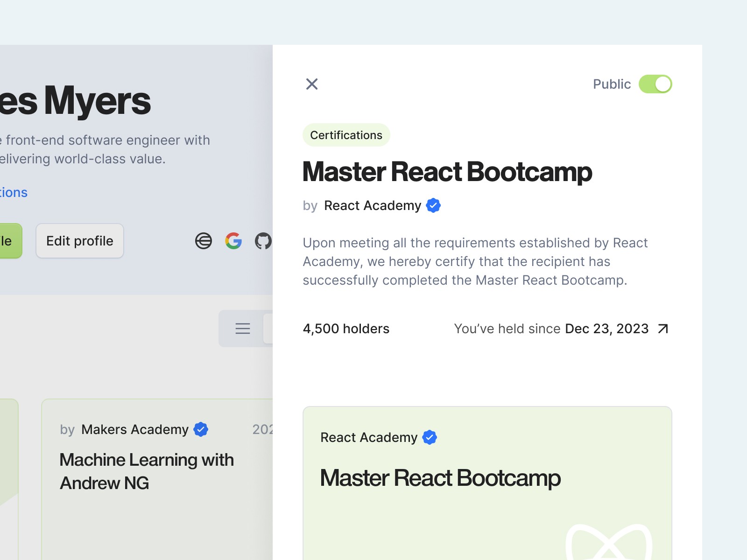Click the Master React Bootcamp heading
Image resolution: width=747 pixels, height=560 pixels.
(x=447, y=172)
